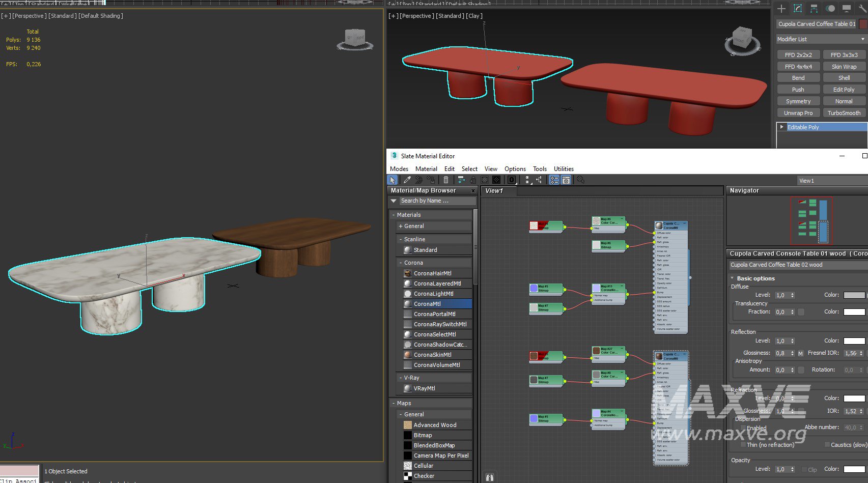Screen dimensions: 868x483
Task: Enable the Dispersion checkbox
Action: (x=743, y=428)
